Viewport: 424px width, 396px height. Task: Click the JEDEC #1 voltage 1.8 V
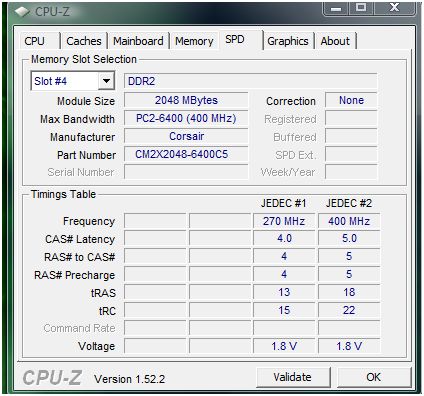point(284,346)
